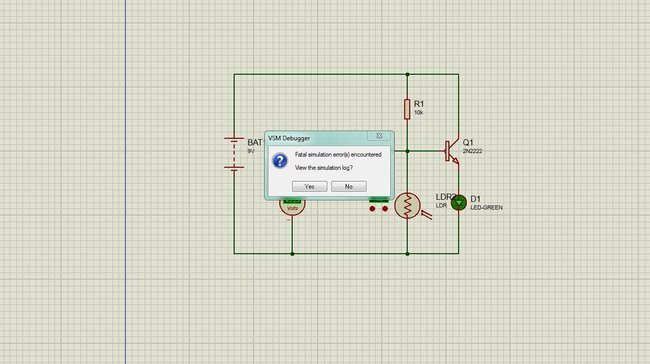Select the green LED D1 component
Image resolution: width=650 pixels, height=364 pixels.
458,203
